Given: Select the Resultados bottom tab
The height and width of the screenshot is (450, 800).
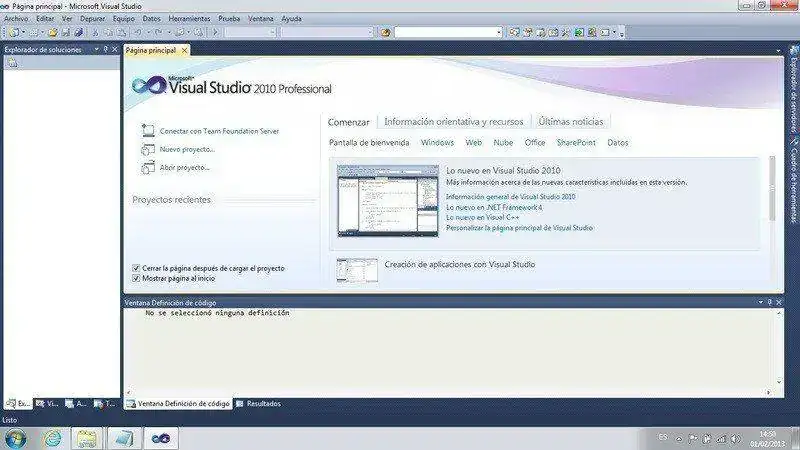Looking at the screenshot, I should click(x=259, y=404).
